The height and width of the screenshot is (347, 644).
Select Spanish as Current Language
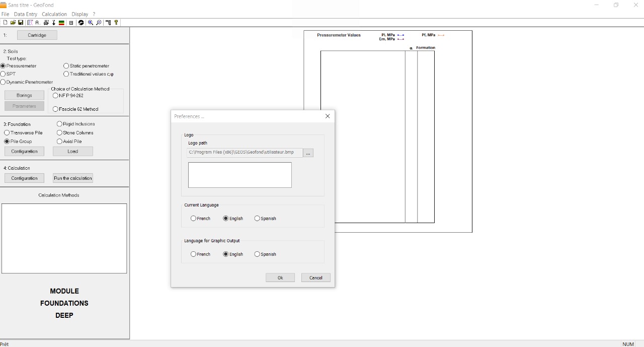tap(265, 219)
